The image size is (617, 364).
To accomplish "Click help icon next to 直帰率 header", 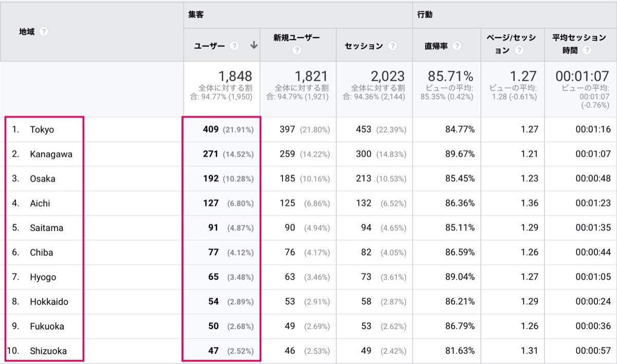I will [457, 46].
